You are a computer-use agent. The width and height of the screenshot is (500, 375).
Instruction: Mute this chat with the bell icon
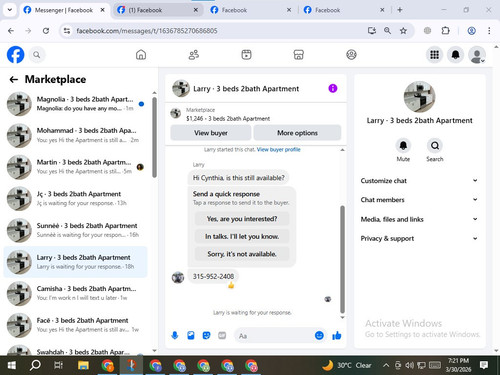pos(403,146)
